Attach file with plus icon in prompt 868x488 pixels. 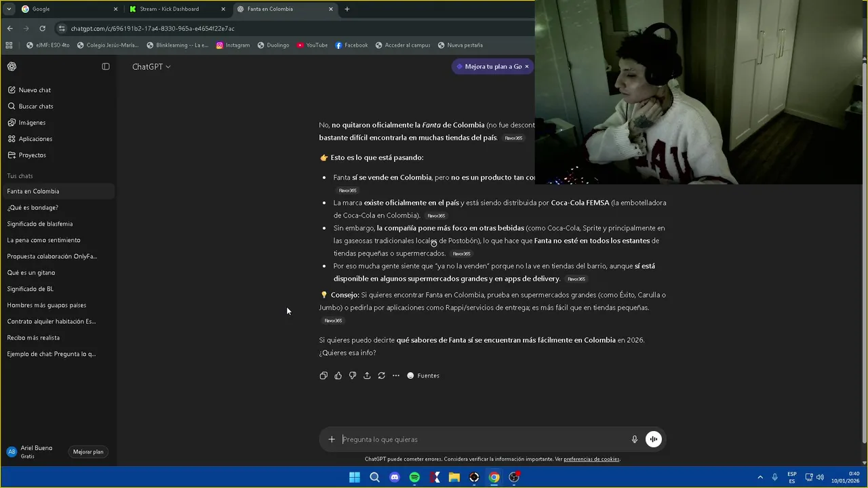332,439
